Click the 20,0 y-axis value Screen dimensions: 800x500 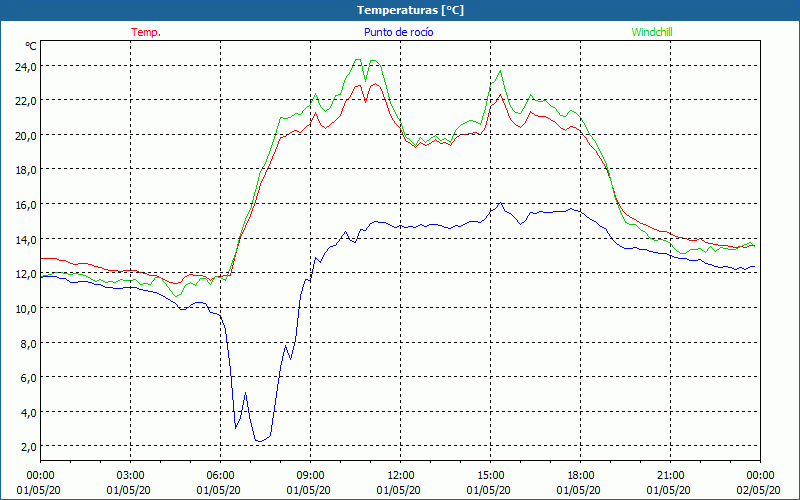pyautogui.click(x=26, y=136)
